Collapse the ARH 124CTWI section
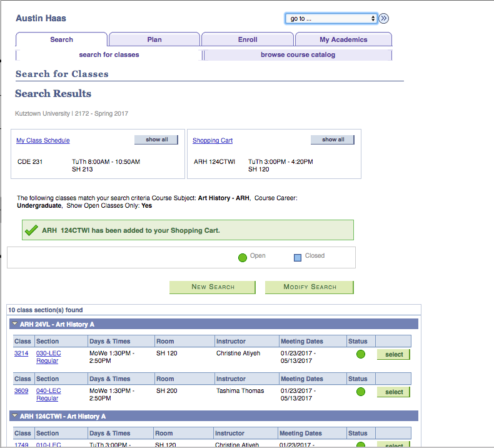Viewport: 494px width, 448px height. pyautogui.click(x=14, y=416)
